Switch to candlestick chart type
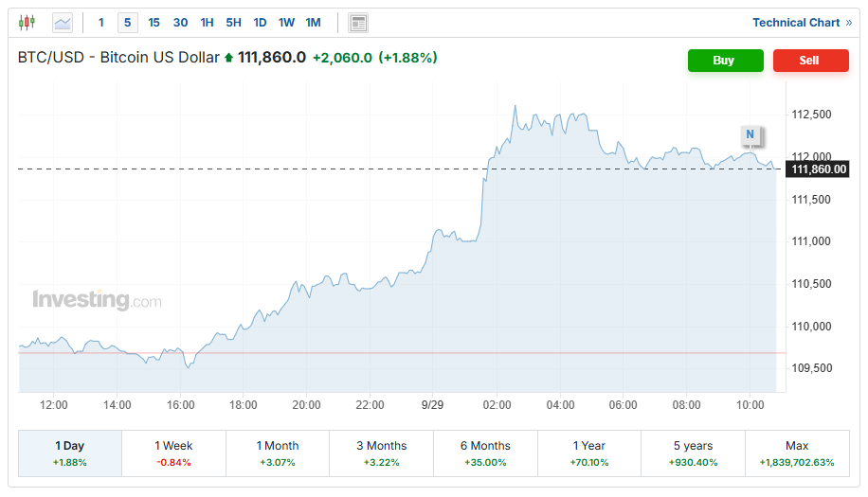 (27, 23)
